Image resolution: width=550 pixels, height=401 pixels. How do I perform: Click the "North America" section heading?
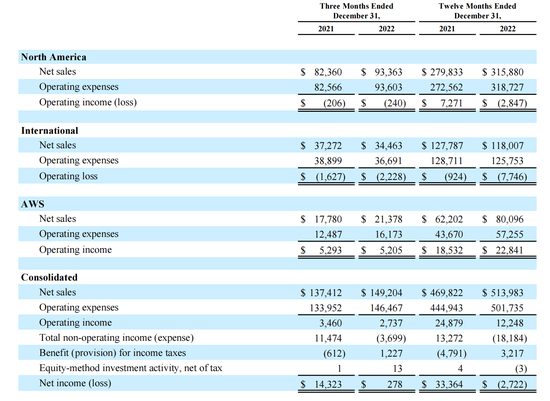[53, 57]
